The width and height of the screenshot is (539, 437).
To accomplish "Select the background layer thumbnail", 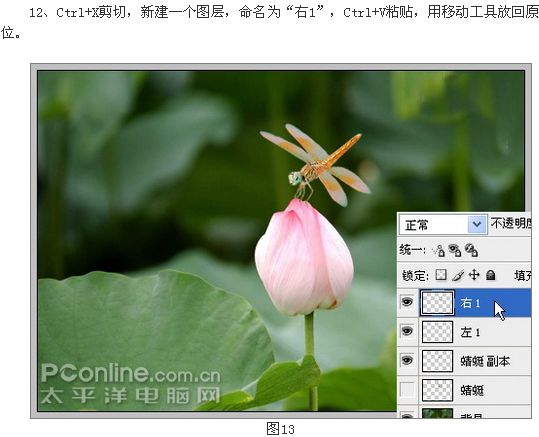I will [437, 413].
